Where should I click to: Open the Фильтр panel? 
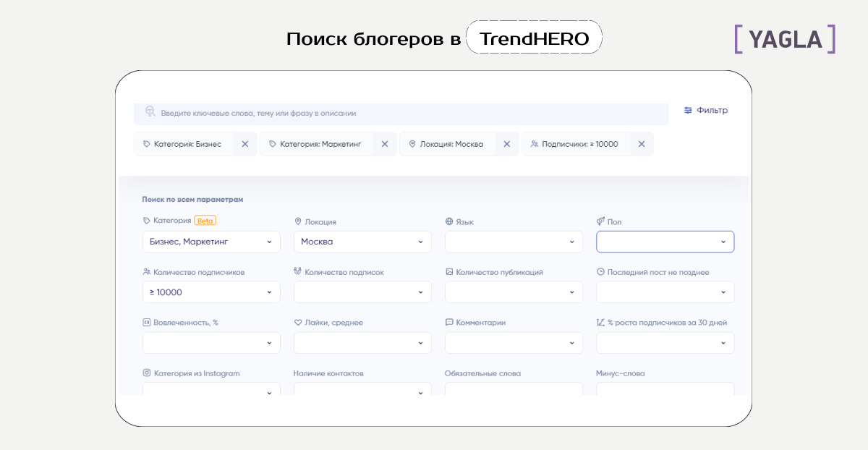click(x=706, y=111)
